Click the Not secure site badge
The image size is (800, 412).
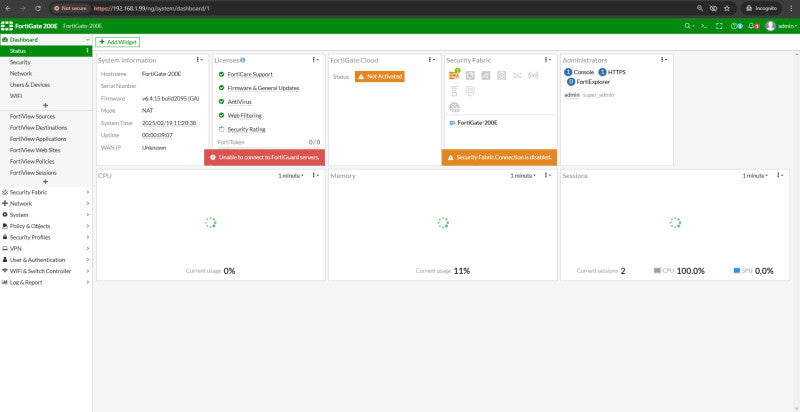[70, 8]
